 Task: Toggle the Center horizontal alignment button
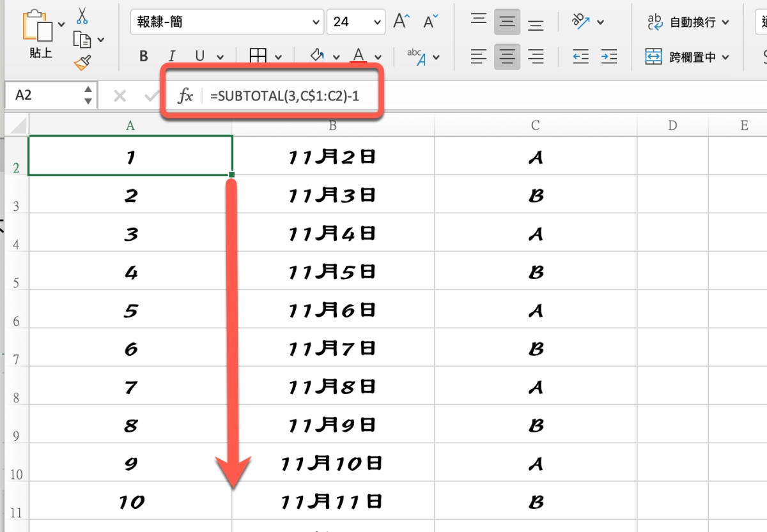(507, 56)
